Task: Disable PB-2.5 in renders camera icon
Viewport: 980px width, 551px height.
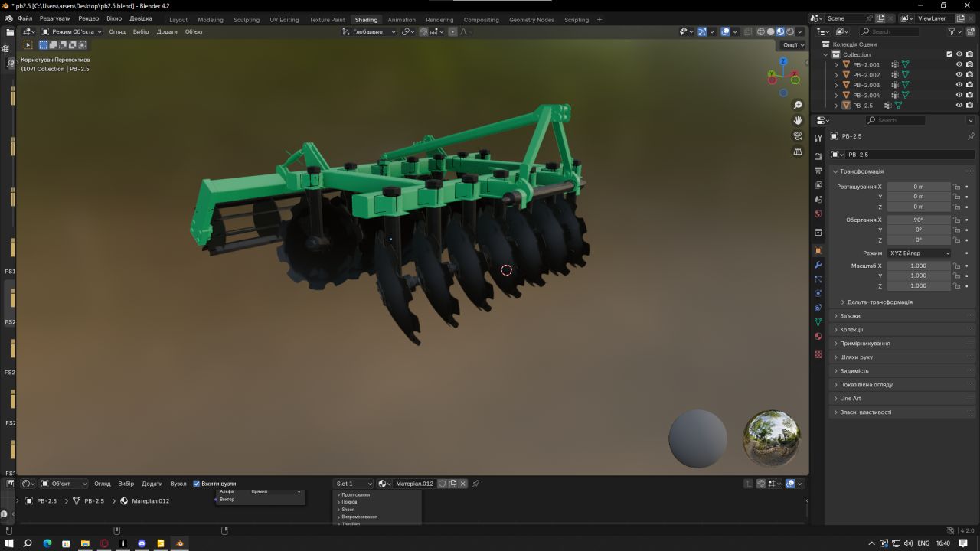Action: [x=969, y=105]
